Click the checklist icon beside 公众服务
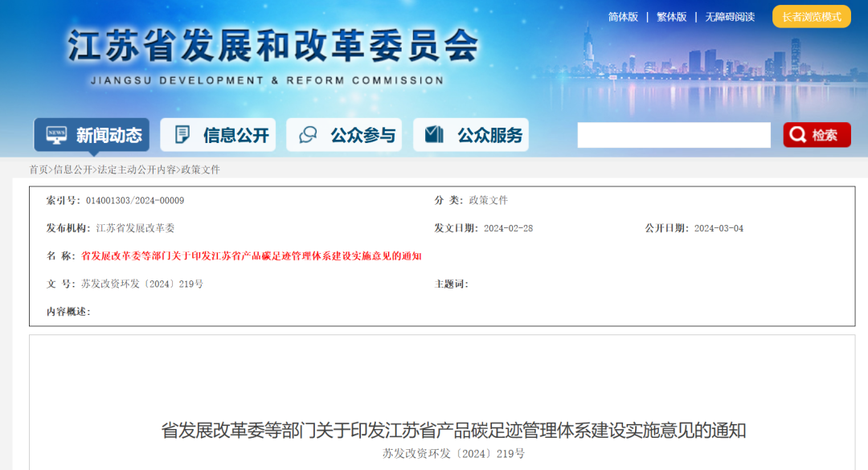This screenshot has height=470, width=868. (432, 135)
